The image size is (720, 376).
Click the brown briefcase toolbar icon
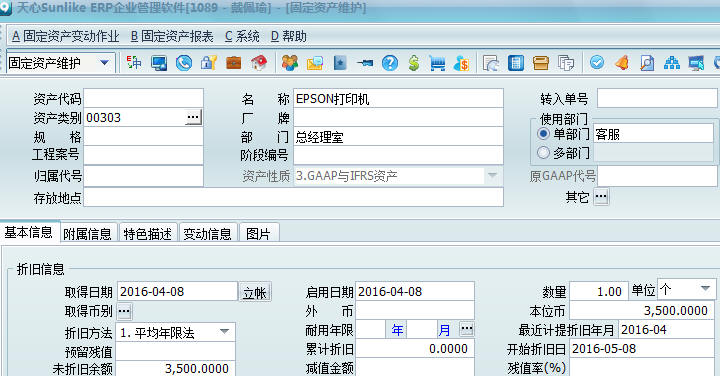pyautogui.click(x=234, y=63)
